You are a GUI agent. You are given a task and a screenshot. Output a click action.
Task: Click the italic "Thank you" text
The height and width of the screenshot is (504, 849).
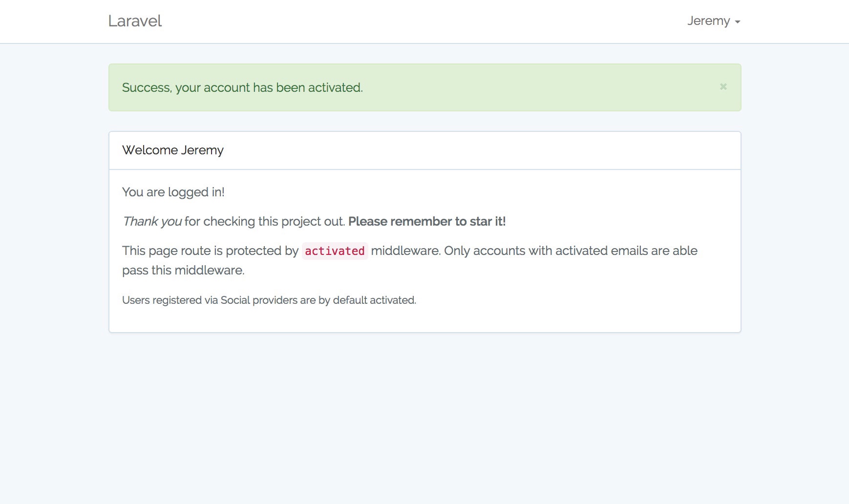(152, 221)
